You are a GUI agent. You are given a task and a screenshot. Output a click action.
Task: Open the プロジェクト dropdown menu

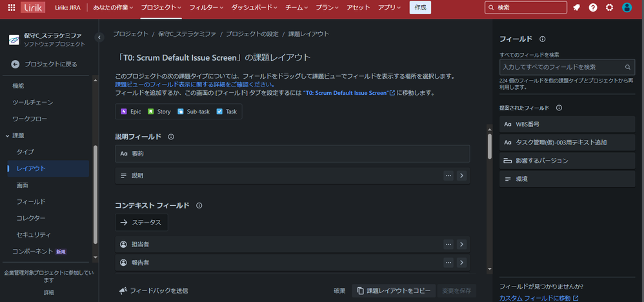pos(161,7)
